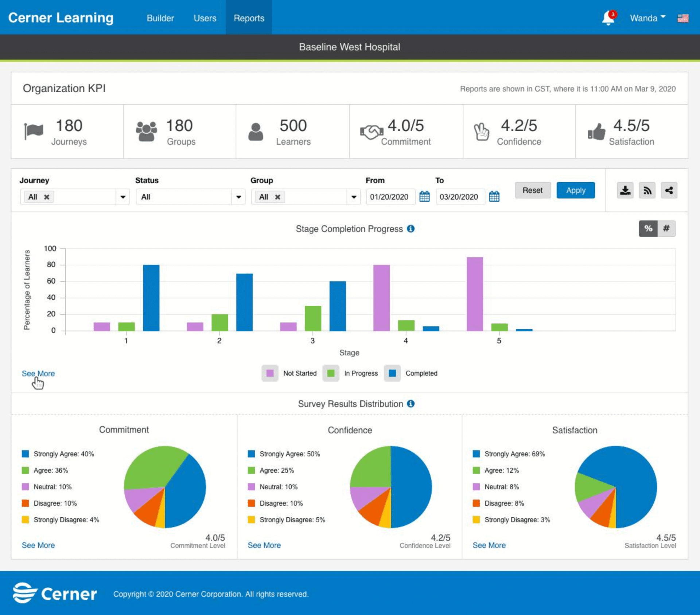700x615 pixels.
Task: Open the notifications bell
Action: click(608, 18)
